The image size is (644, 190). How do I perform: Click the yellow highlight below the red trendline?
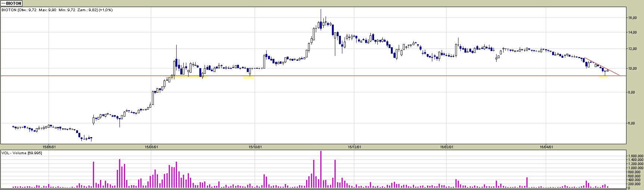603,77
